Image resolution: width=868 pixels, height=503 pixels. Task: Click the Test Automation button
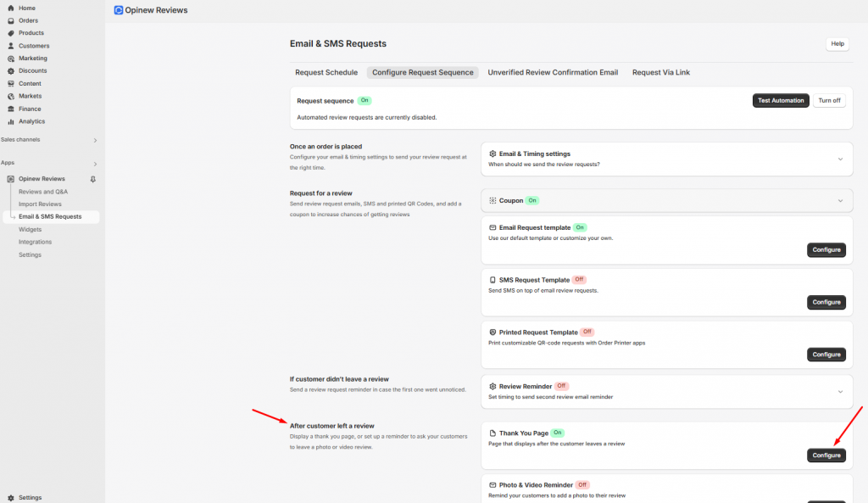click(781, 100)
